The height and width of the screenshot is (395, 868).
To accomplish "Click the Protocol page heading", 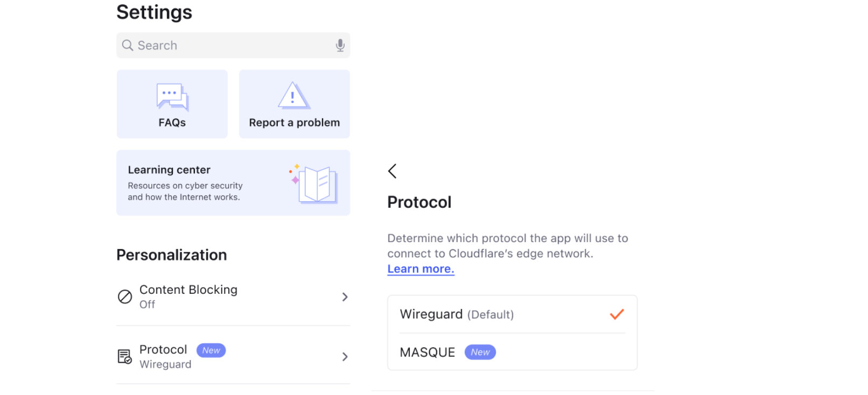I will coord(419,202).
